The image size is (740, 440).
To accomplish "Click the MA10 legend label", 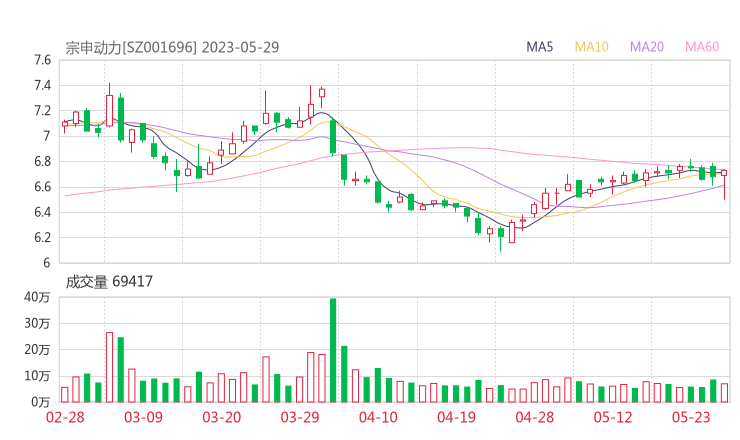I will click(591, 47).
